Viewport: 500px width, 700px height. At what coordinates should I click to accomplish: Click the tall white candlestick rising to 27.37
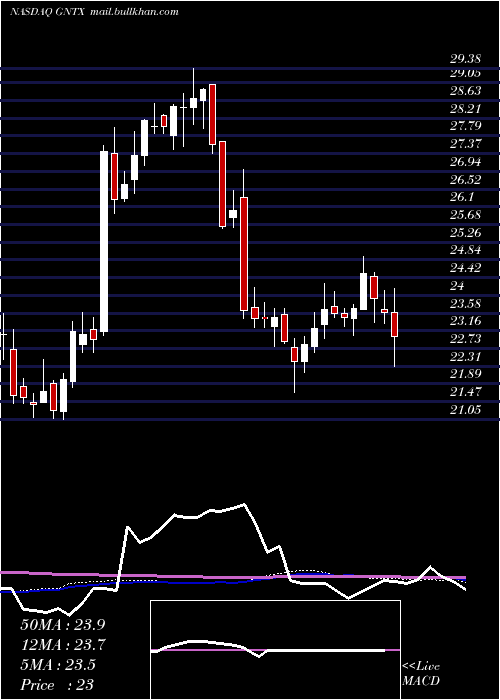104,242
